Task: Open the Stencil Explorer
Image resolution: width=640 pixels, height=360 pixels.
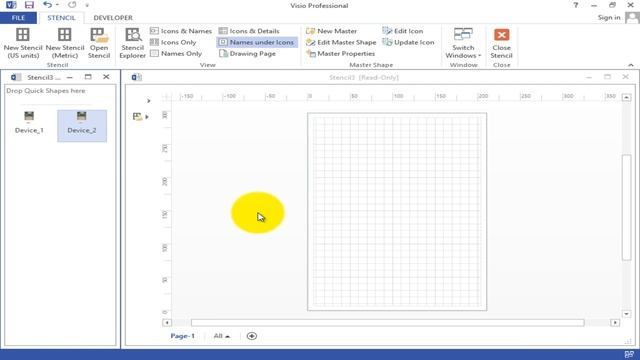Action: pos(133,43)
